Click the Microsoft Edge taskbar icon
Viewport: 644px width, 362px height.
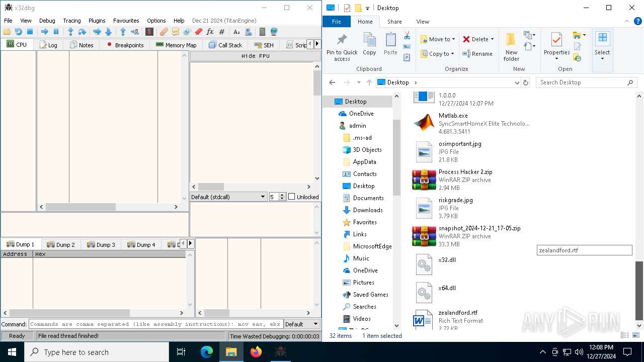207,352
